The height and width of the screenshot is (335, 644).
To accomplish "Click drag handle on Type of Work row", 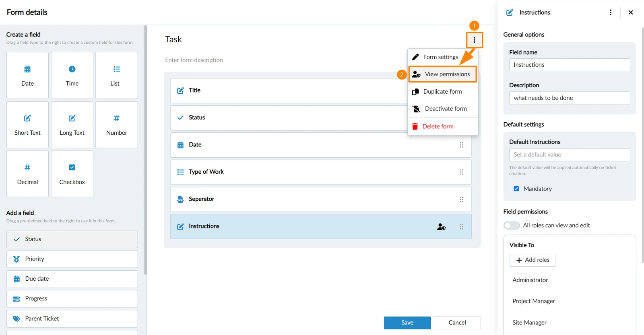I will (x=461, y=172).
